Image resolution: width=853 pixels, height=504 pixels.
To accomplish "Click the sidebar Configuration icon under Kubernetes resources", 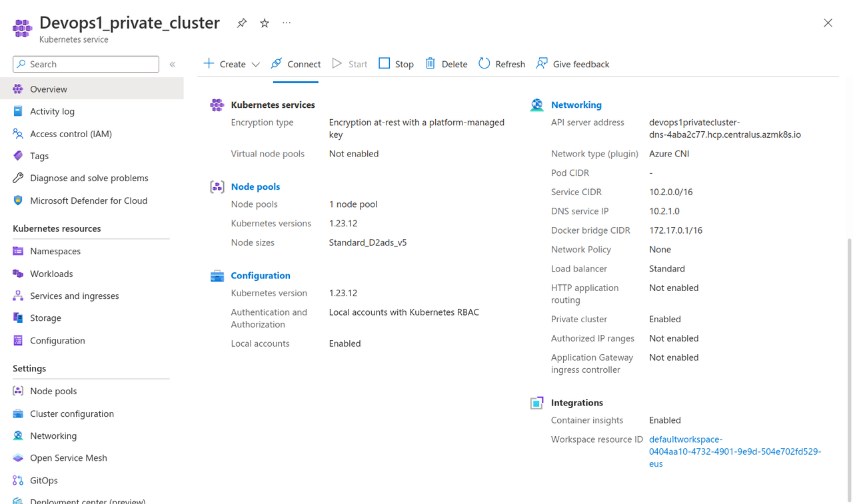I will [18, 340].
